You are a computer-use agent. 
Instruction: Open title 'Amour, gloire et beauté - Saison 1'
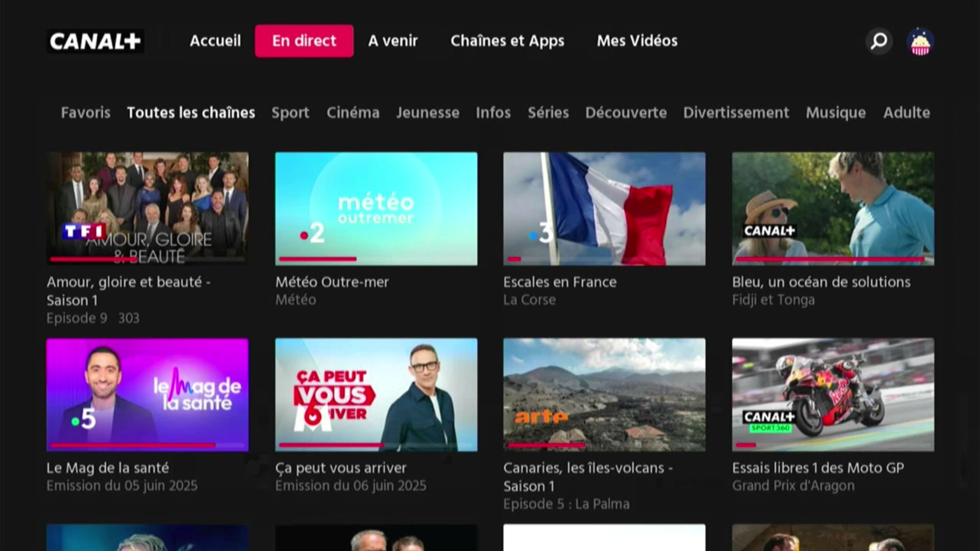point(129,291)
